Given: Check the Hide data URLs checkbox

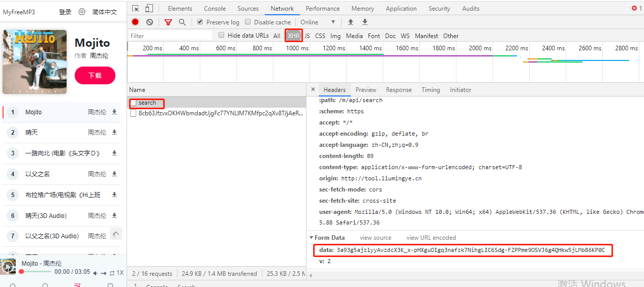Looking at the screenshot, I should pos(221,35).
